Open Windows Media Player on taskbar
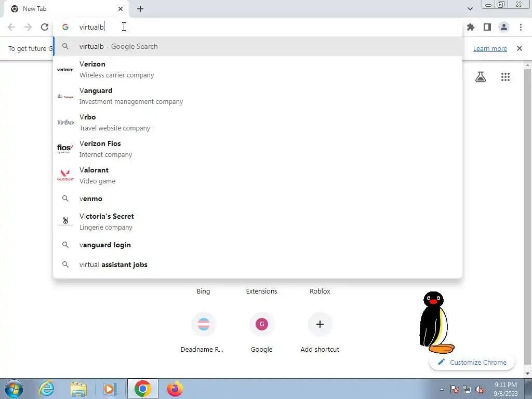The image size is (532, 399). click(110, 389)
